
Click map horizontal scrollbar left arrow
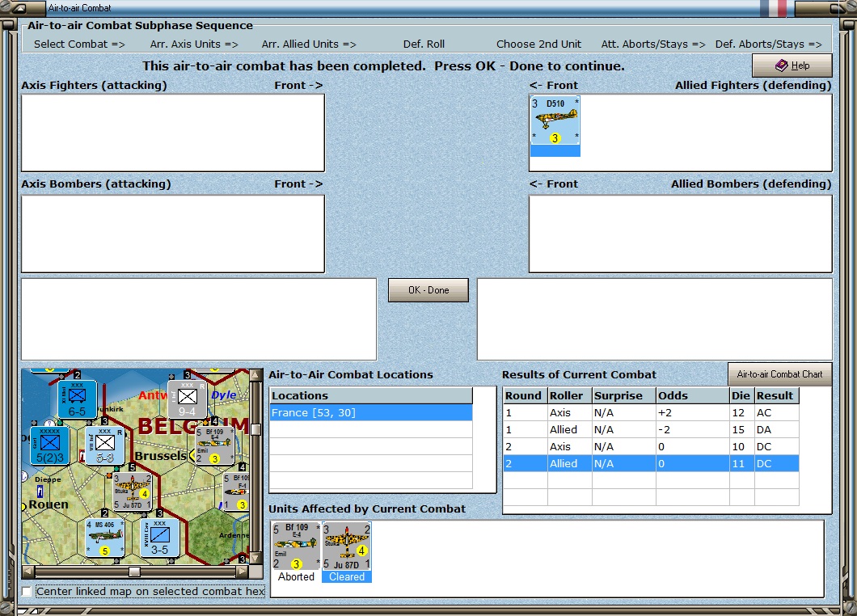pos(27,572)
